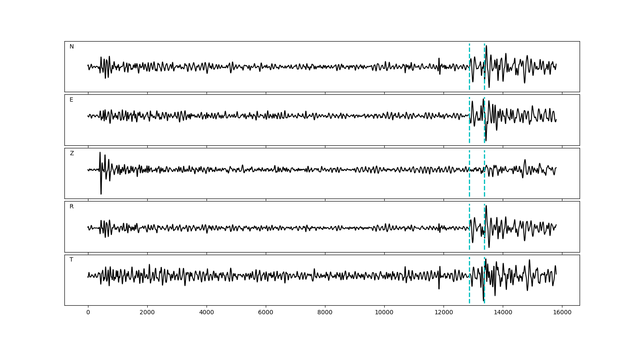Select the 6000 x-axis tick label
This screenshot has width=644, height=343.
[266, 313]
